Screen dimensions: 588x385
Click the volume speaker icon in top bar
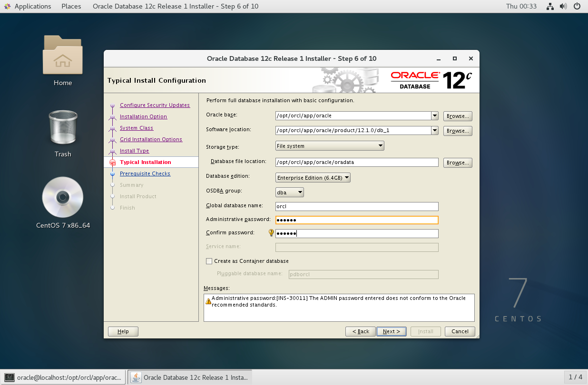point(563,6)
